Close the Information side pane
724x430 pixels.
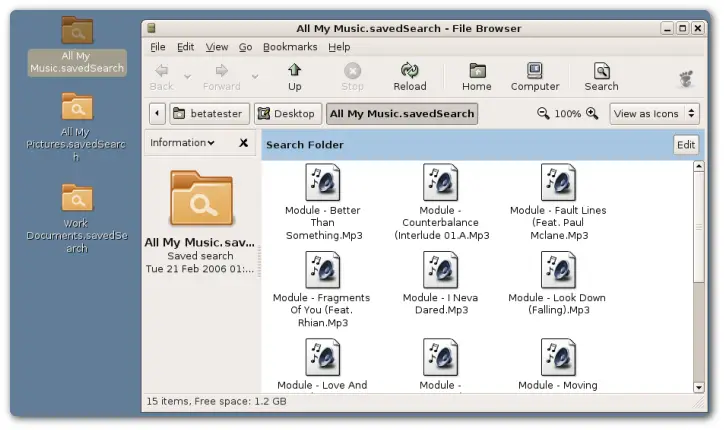click(243, 143)
